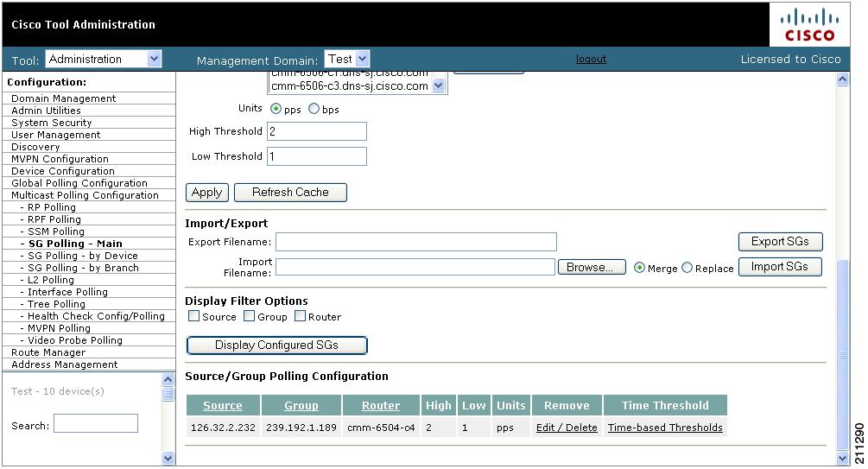Click Display Configured SGs button

point(276,345)
